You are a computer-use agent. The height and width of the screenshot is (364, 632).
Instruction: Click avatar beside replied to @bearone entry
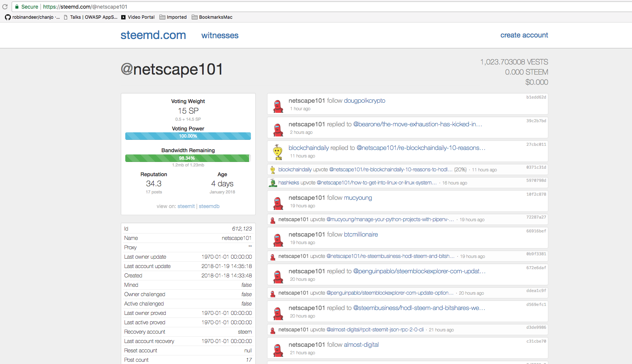coord(278,130)
